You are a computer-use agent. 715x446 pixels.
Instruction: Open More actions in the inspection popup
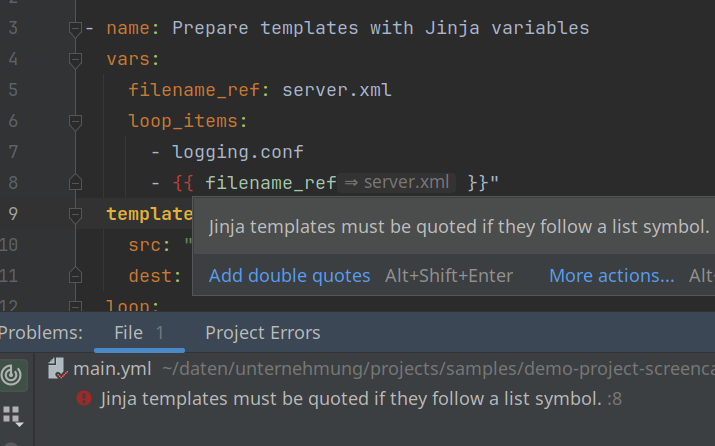(x=611, y=276)
